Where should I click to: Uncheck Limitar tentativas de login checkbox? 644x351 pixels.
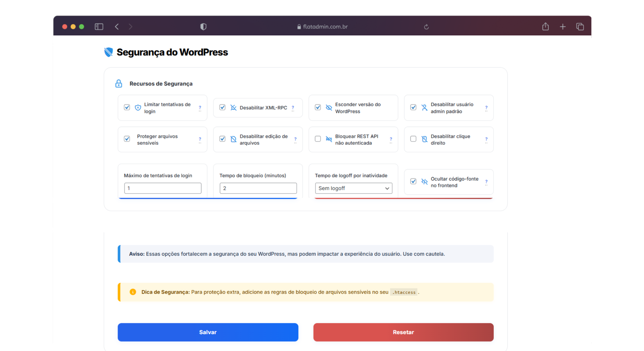(x=127, y=107)
